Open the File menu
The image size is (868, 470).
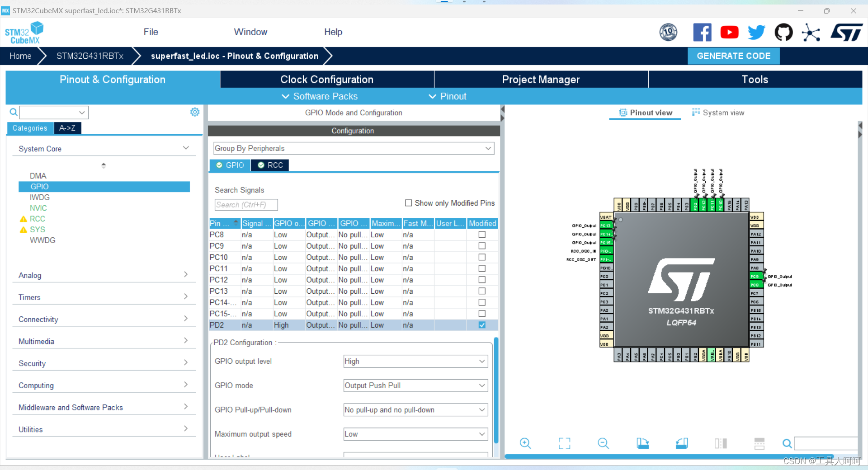click(x=151, y=32)
